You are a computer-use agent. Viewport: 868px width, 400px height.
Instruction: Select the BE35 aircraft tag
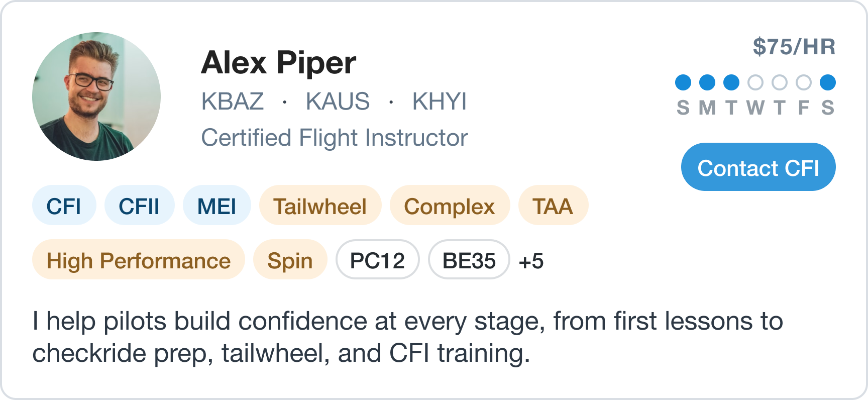pos(469,259)
